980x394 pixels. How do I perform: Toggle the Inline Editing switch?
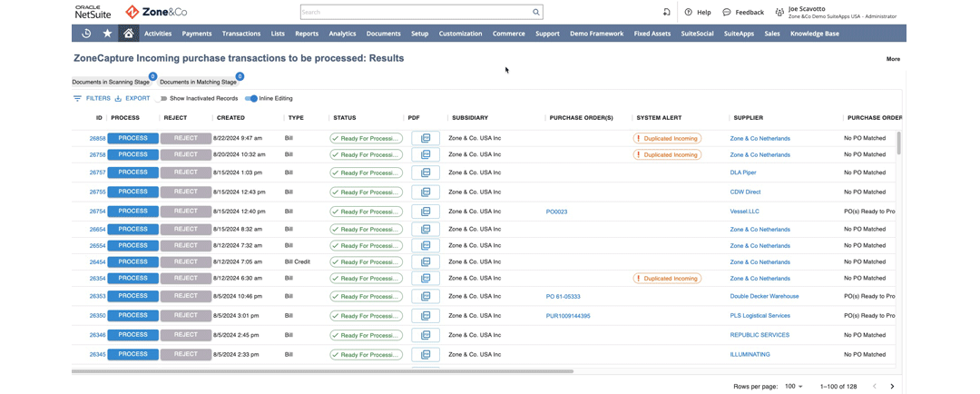click(x=251, y=98)
